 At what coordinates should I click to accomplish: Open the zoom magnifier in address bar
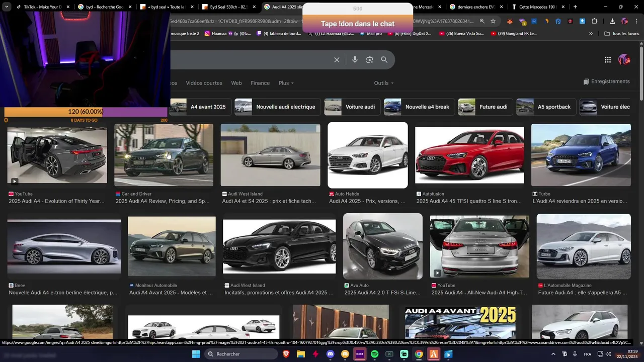coord(482,21)
